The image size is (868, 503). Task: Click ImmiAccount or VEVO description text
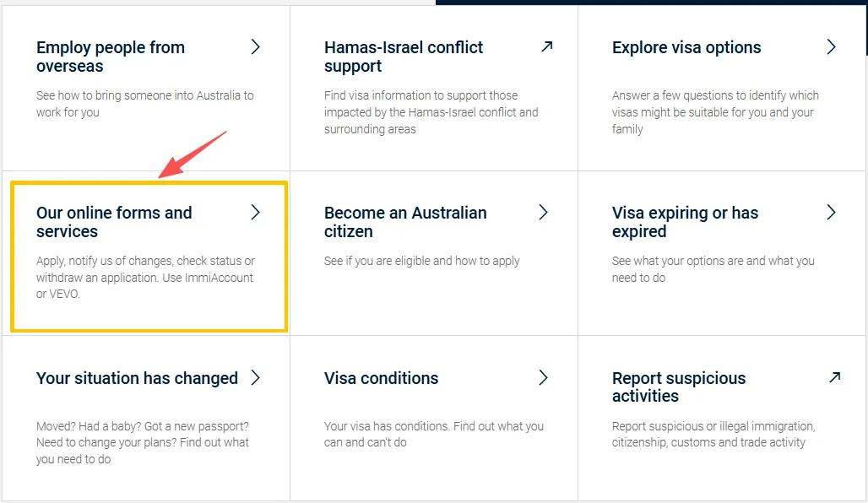point(144,278)
